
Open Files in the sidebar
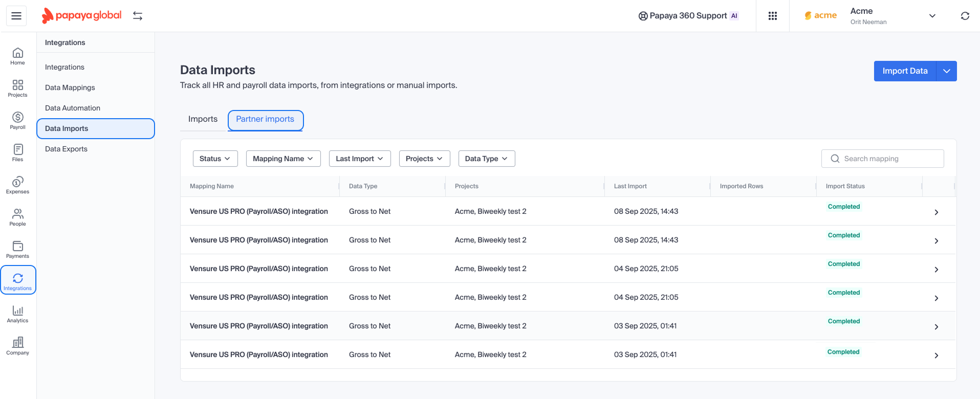click(18, 153)
